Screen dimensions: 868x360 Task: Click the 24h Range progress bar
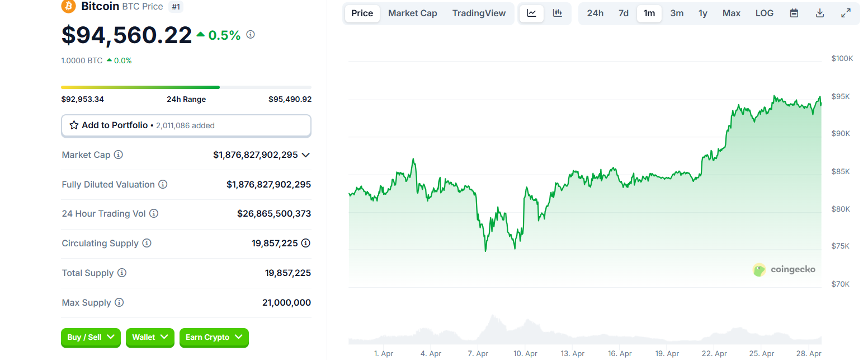186,87
